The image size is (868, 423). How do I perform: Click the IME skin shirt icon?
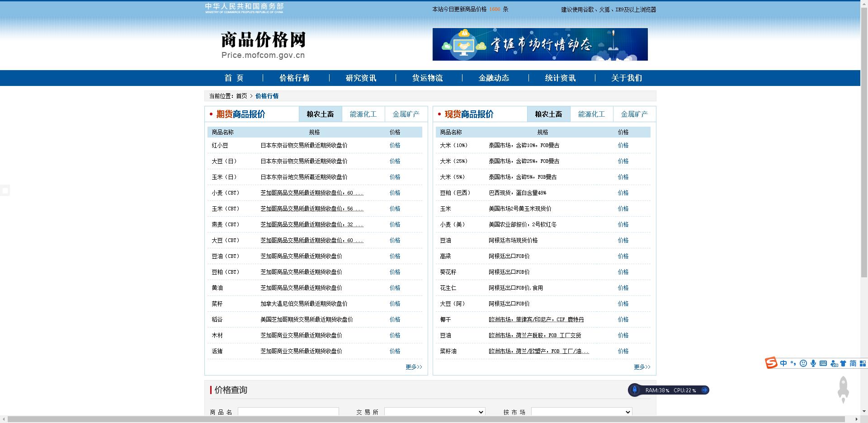tap(843, 363)
